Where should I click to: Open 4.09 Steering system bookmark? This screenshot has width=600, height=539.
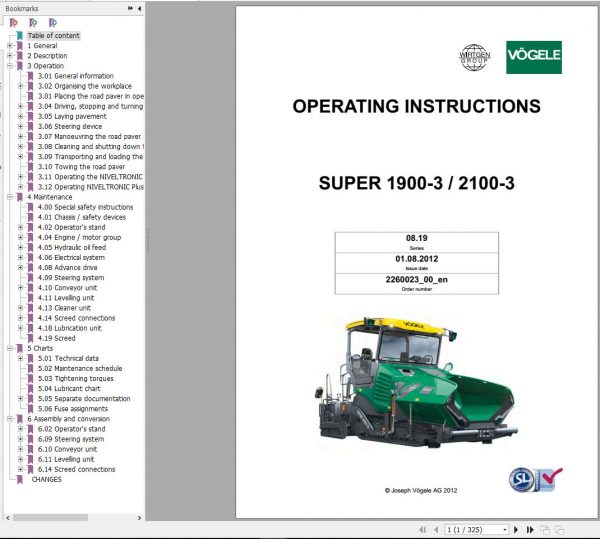click(x=71, y=278)
